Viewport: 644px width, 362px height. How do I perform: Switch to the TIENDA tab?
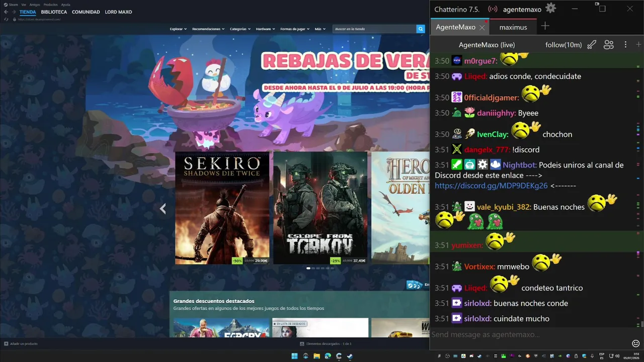click(28, 12)
